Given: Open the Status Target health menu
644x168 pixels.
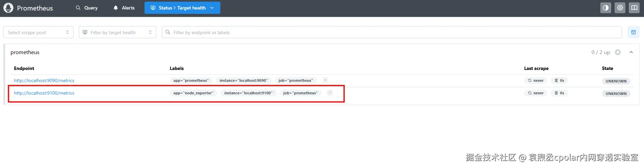Looking at the screenshot, I should 182,8.
